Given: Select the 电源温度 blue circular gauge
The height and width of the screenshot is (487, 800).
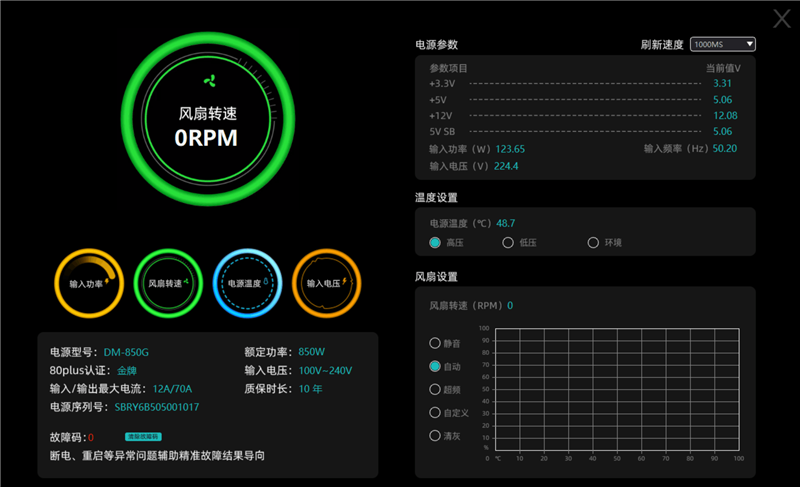Looking at the screenshot, I should (247, 283).
